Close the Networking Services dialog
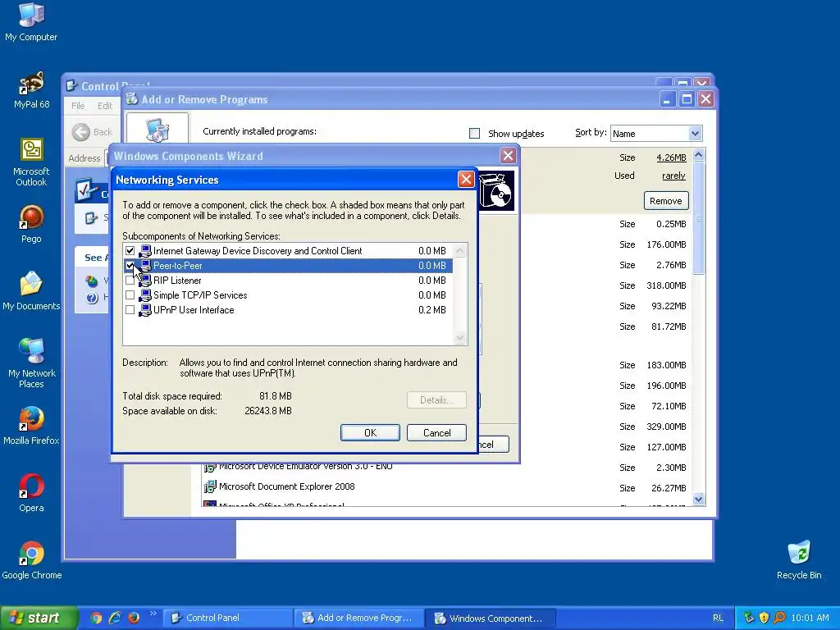This screenshot has height=630, width=840. pyautogui.click(x=466, y=180)
